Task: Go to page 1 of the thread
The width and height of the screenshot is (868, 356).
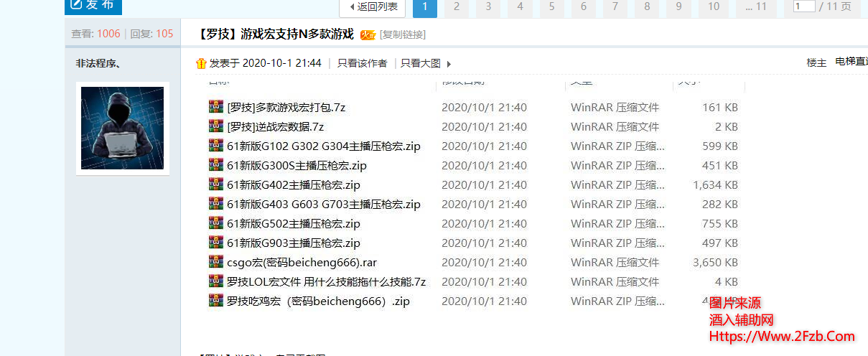Action: 425,6
